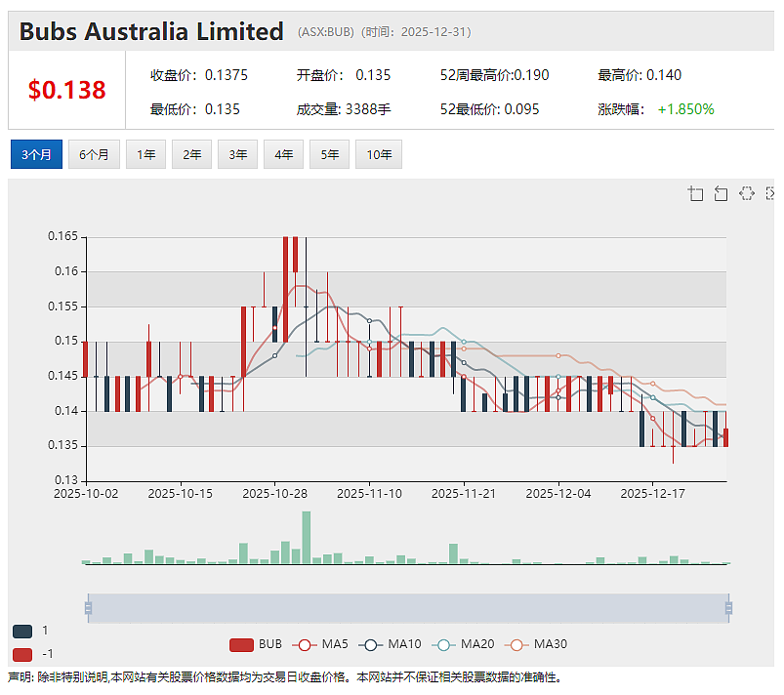Viewport: 784px width, 695px height.
Task: Show the 2年 price history
Action: click(192, 154)
